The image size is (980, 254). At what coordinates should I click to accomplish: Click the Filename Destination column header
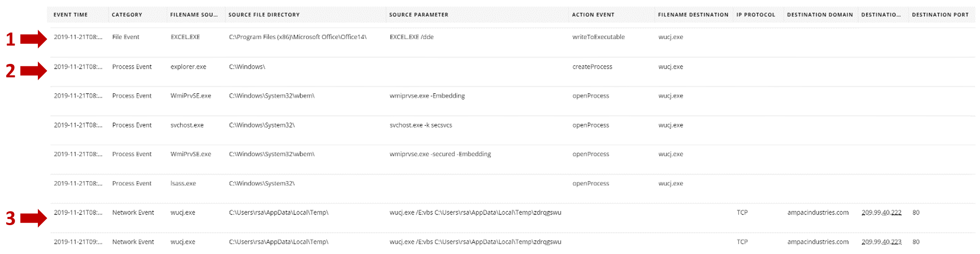(x=693, y=15)
